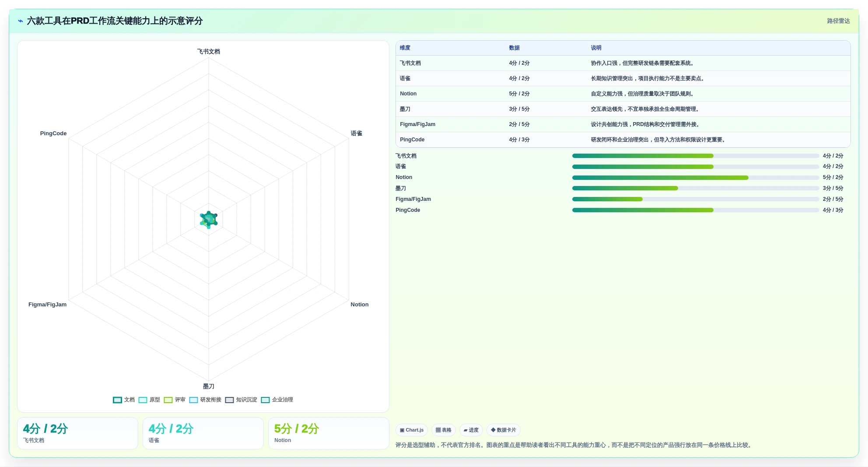Select the Chart.js chip
868x467 pixels.
coord(412,430)
